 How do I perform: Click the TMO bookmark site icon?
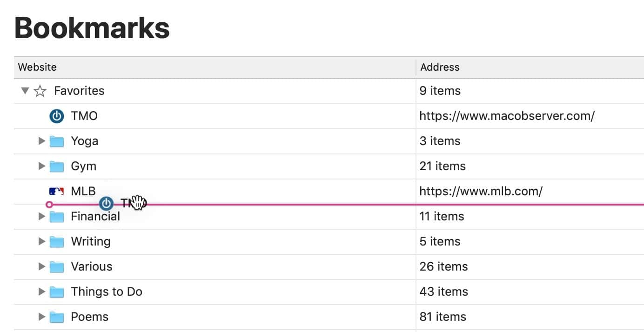point(56,116)
